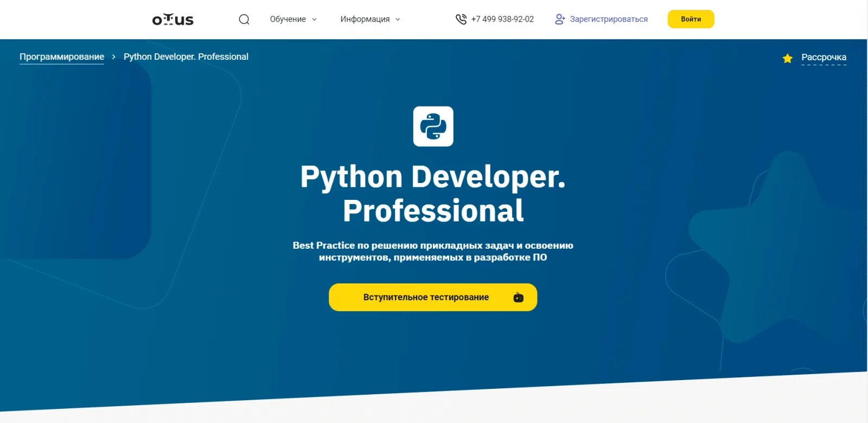Screen dimensions: 868x423
Task: Click the Python Developer. Professional heading
Action: tap(433, 193)
